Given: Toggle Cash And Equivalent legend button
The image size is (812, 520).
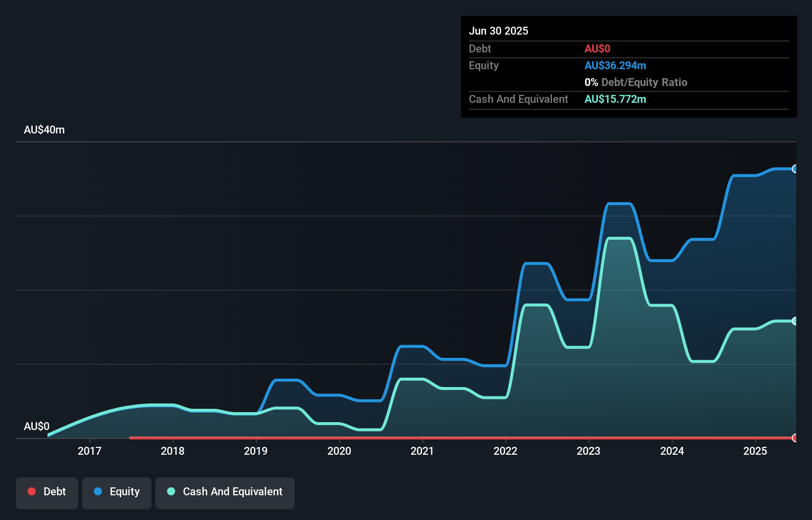Looking at the screenshot, I should 225,493.
